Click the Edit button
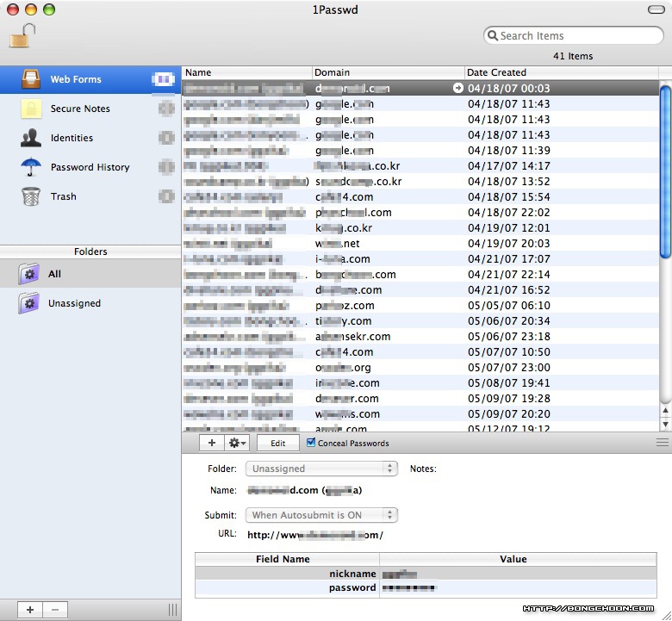Screen dimensions: 672x621 (277, 444)
